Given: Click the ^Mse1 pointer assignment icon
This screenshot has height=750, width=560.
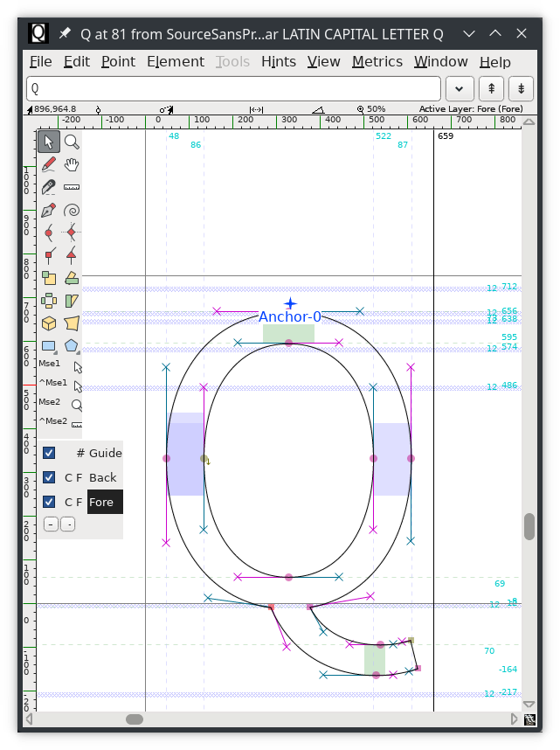Looking at the screenshot, I should pos(78,386).
